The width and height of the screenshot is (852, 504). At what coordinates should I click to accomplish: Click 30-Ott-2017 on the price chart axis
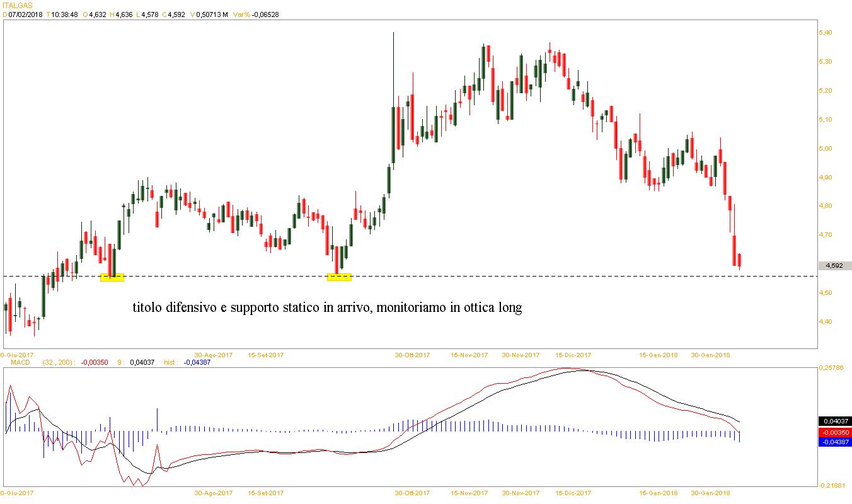click(413, 355)
